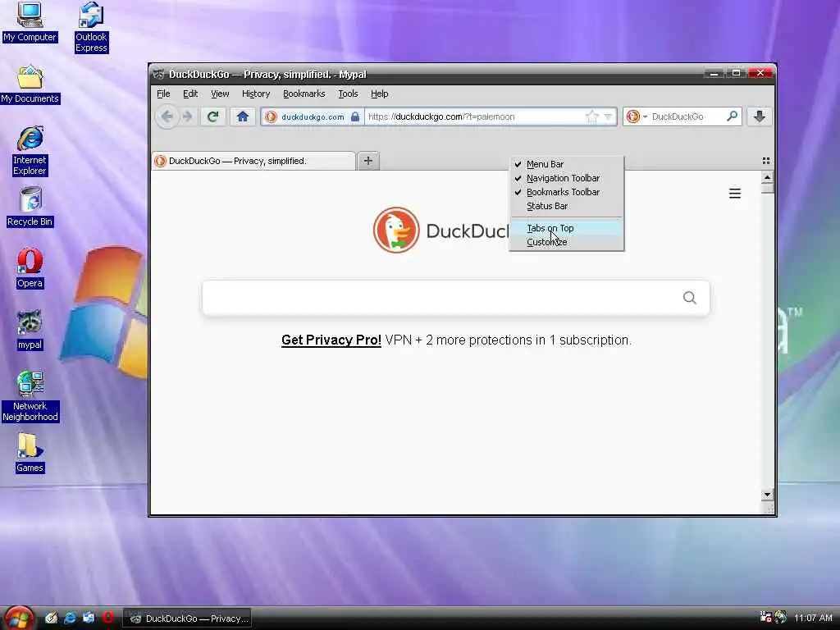Open the Tools menu
840x630 pixels.
tap(348, 94)
